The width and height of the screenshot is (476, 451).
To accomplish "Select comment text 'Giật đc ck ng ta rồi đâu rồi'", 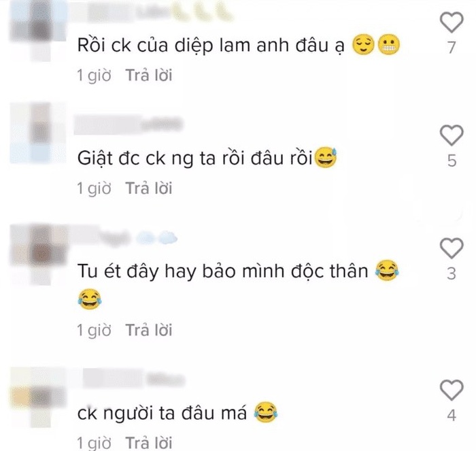I will 194,158.
